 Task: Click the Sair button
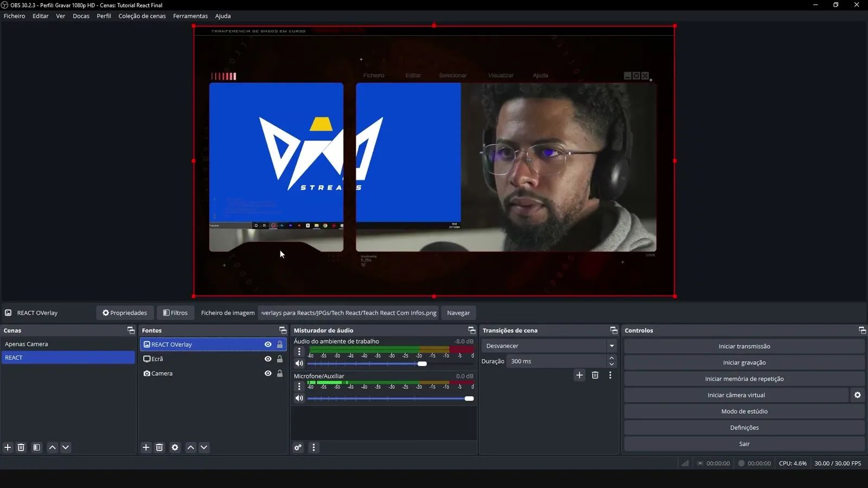point(744,444)
